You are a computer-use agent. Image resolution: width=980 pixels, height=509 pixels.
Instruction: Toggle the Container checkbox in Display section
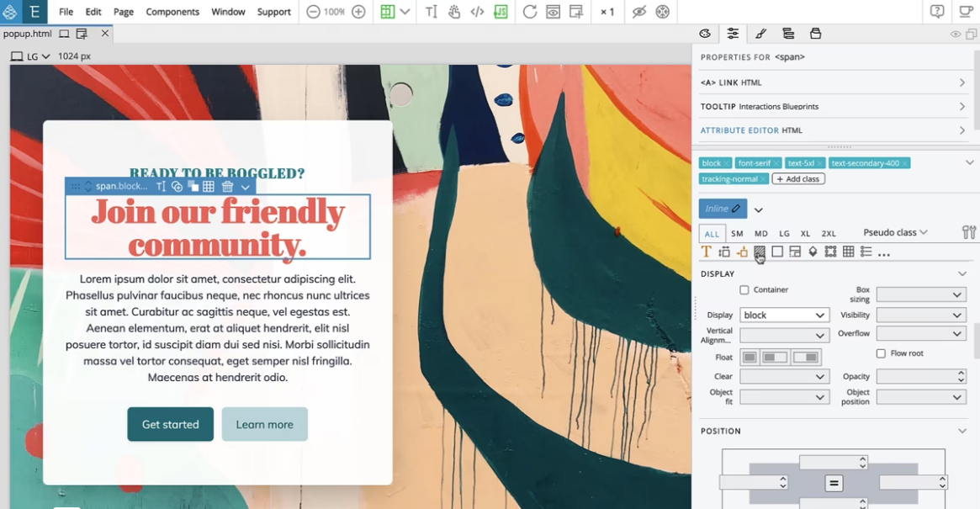point(744,289)
